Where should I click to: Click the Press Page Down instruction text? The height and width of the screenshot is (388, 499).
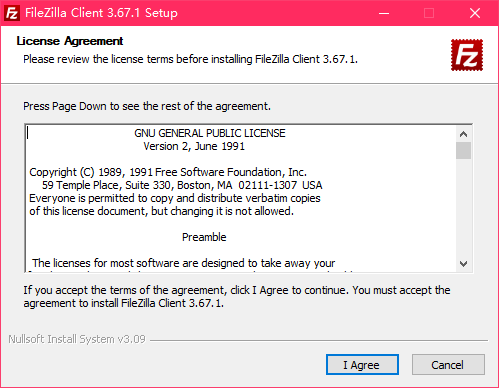147,106
